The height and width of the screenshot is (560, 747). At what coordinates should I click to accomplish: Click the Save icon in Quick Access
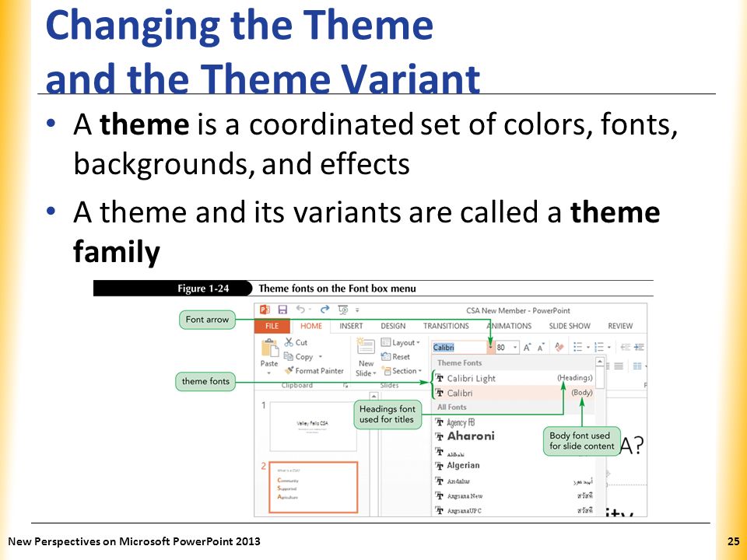[282, 310]
